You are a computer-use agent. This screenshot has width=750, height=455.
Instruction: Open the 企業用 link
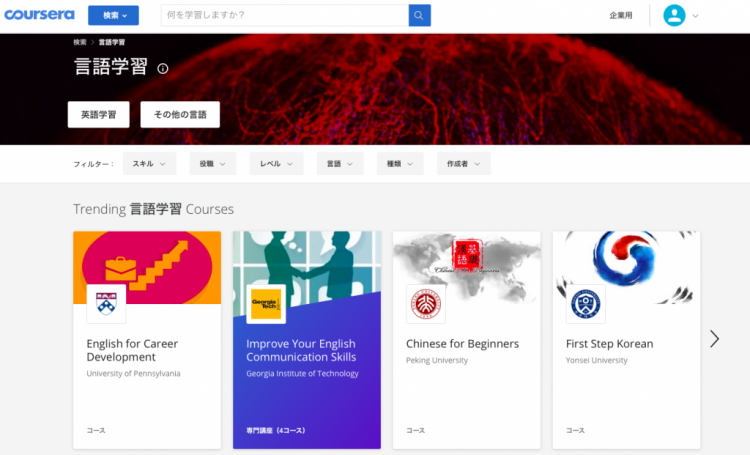620,15
